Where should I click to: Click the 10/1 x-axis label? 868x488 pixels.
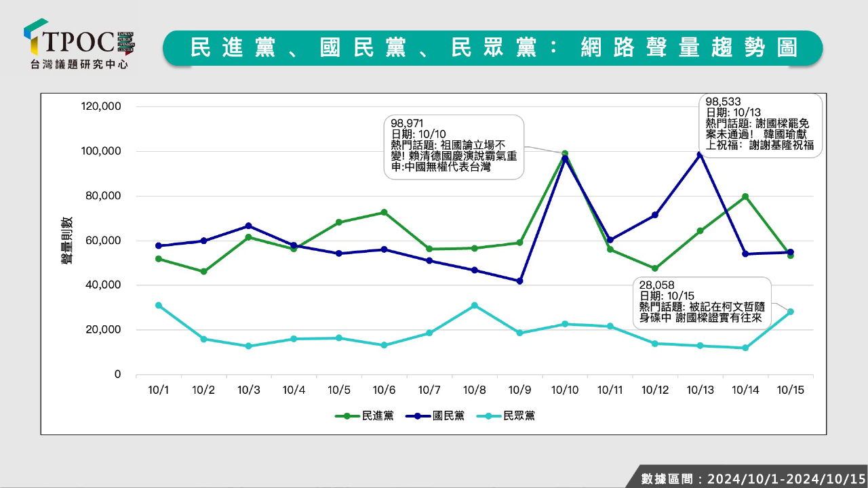click(x=159, y=390)
